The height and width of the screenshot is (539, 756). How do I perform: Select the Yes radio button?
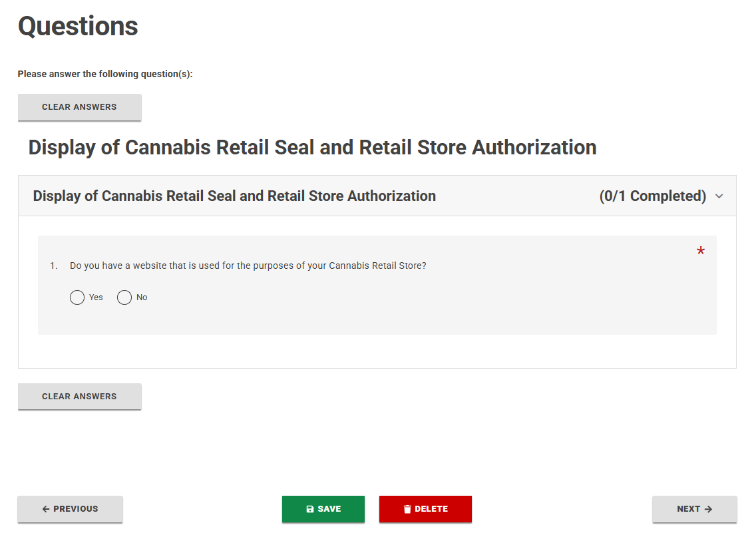click(x=77, y=297)
